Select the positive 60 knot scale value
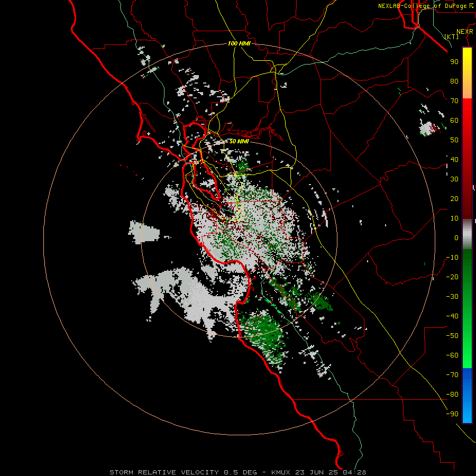 pyautogui.click(x=454, y=120)
